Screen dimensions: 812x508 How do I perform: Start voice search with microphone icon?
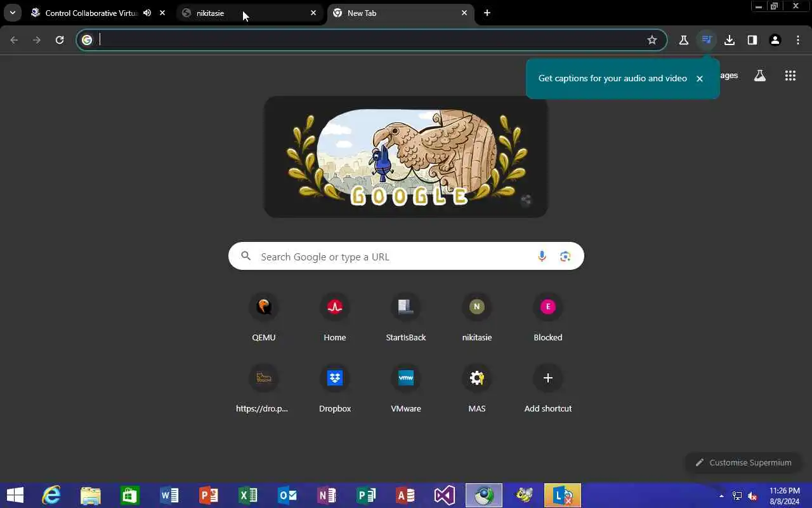pos(542,256)
